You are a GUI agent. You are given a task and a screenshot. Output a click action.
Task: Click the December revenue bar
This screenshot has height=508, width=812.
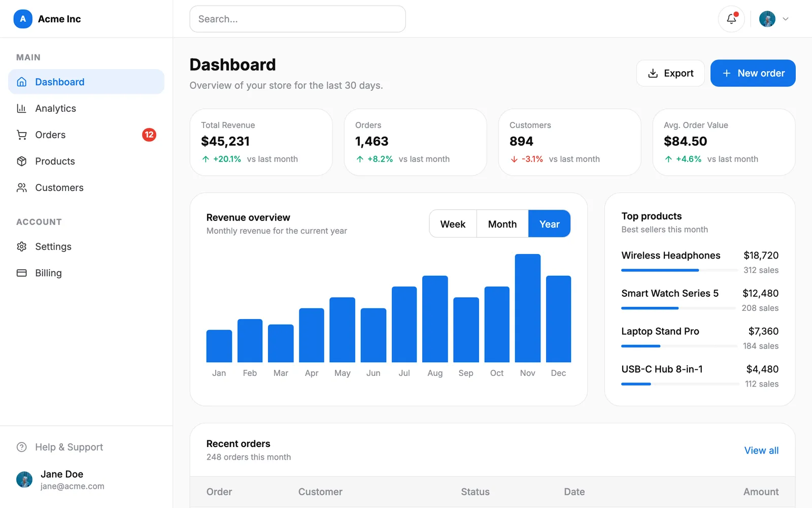[x=558, y=319]
